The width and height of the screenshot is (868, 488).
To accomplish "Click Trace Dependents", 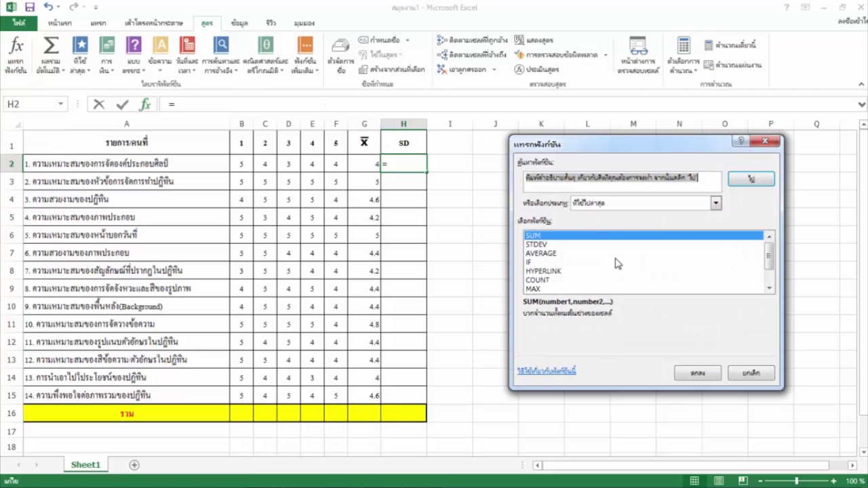I will [472, 55].
